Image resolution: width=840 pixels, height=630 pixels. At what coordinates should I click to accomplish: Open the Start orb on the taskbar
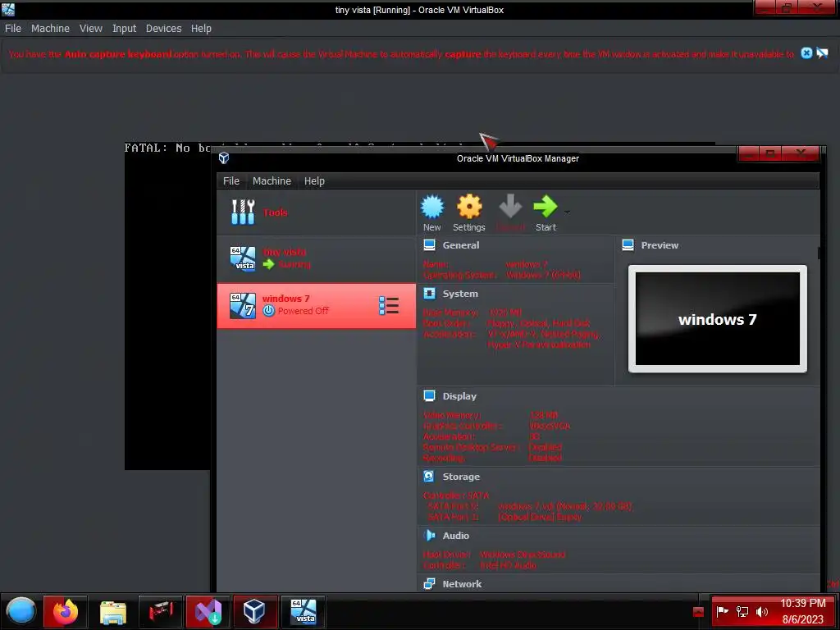click(x=21, y=611)
